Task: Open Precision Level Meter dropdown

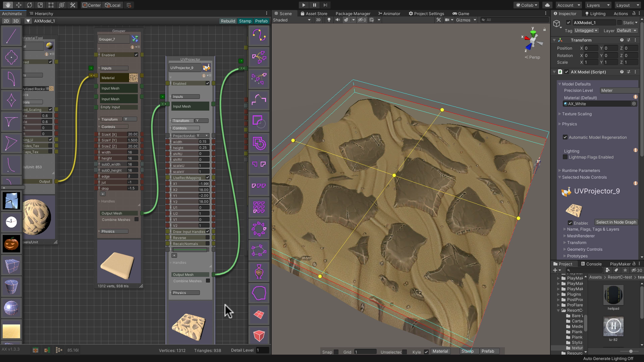Action: click(619, 90)
